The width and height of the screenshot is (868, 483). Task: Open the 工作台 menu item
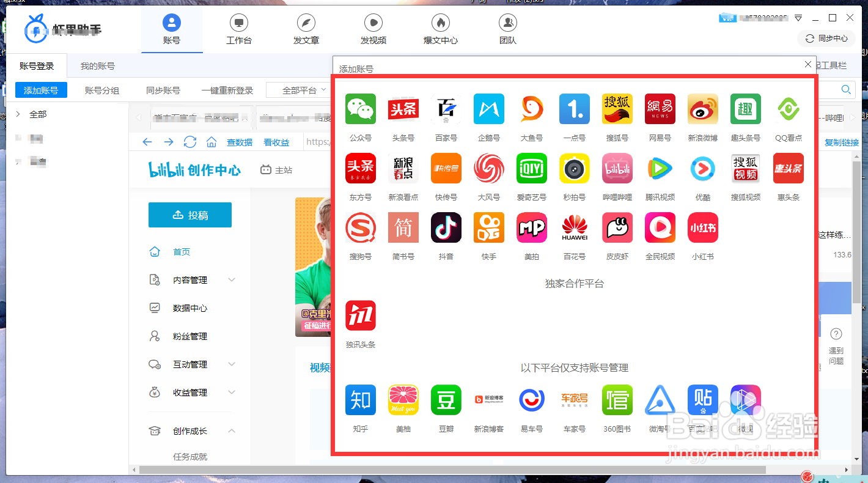[x=238, y=29]
